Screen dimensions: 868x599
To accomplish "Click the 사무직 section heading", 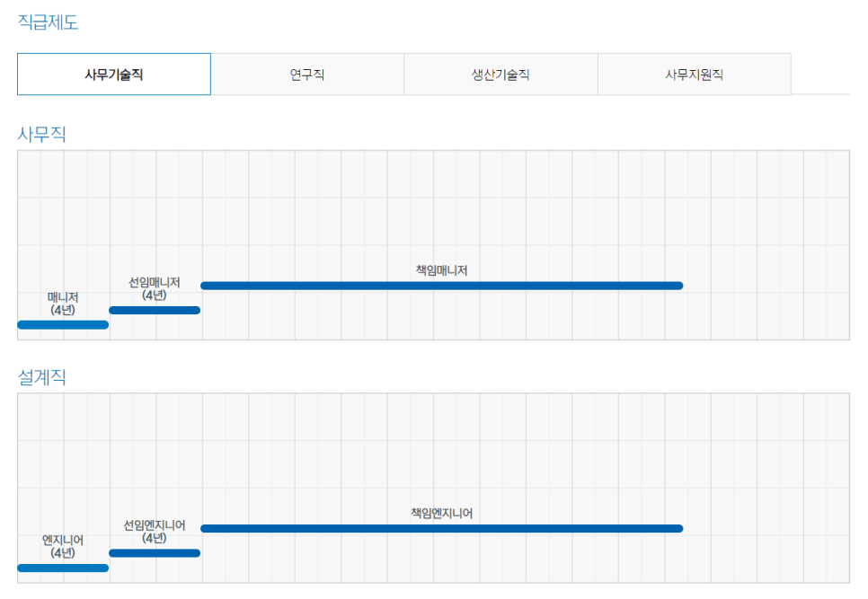I will tap(41, 135).
